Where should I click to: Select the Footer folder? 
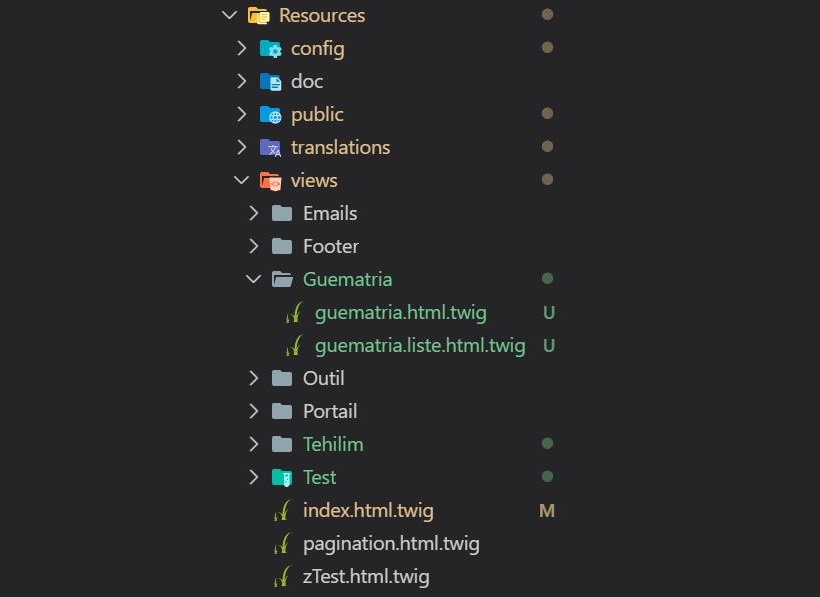[331, 246]
